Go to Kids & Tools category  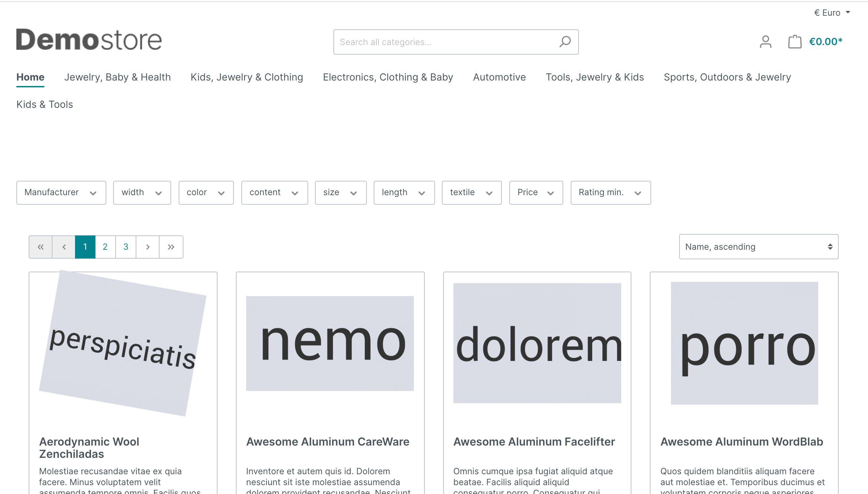[x=45, y=104]
